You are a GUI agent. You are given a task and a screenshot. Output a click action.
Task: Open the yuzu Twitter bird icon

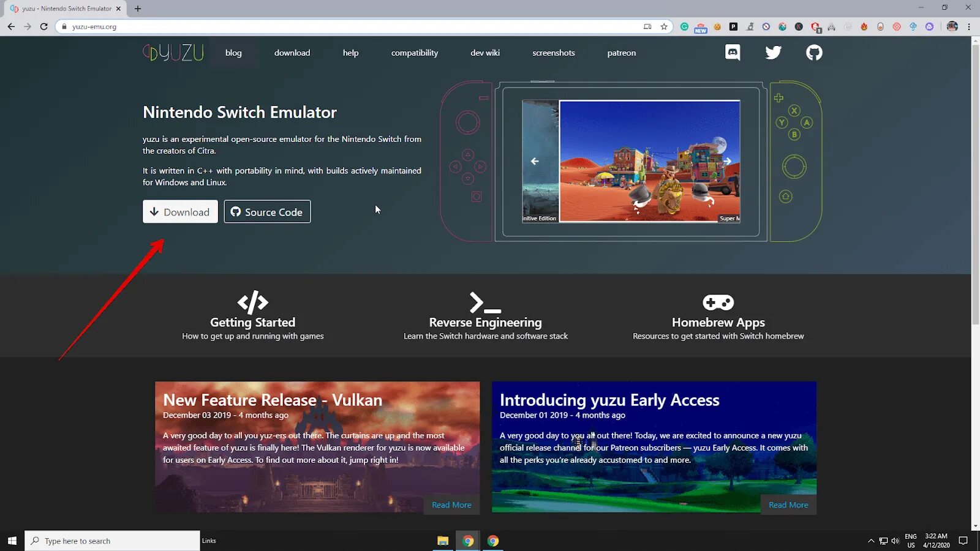(x=773, y=53)
